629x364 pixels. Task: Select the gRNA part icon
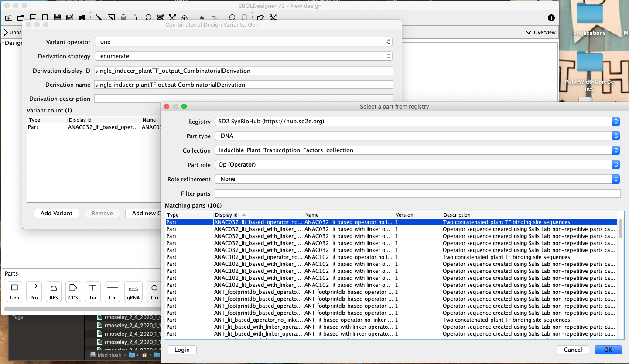(133, 291)
